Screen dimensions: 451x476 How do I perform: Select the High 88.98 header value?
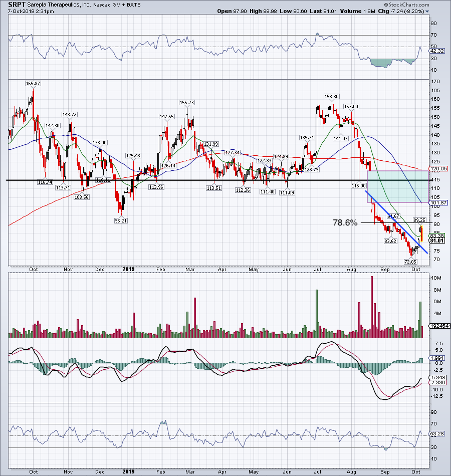[x=263, y=11]
